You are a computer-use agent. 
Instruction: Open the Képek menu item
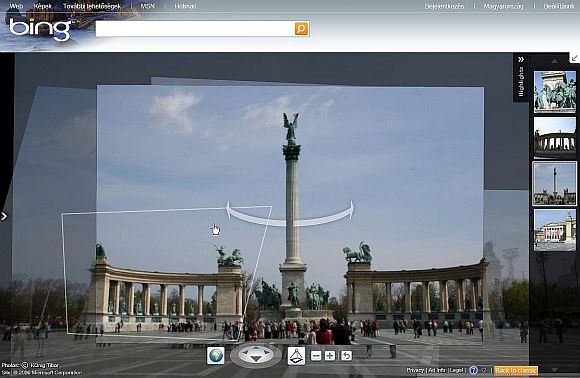point(43,6)
